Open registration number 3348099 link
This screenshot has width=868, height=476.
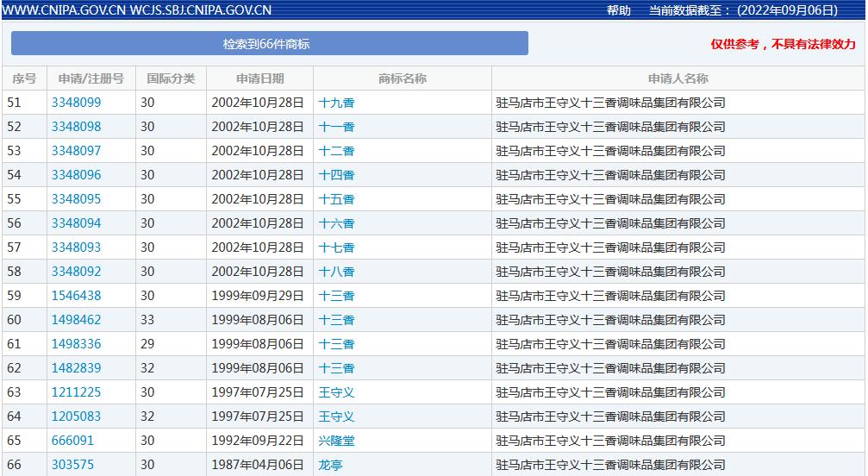tap(76, 103)
